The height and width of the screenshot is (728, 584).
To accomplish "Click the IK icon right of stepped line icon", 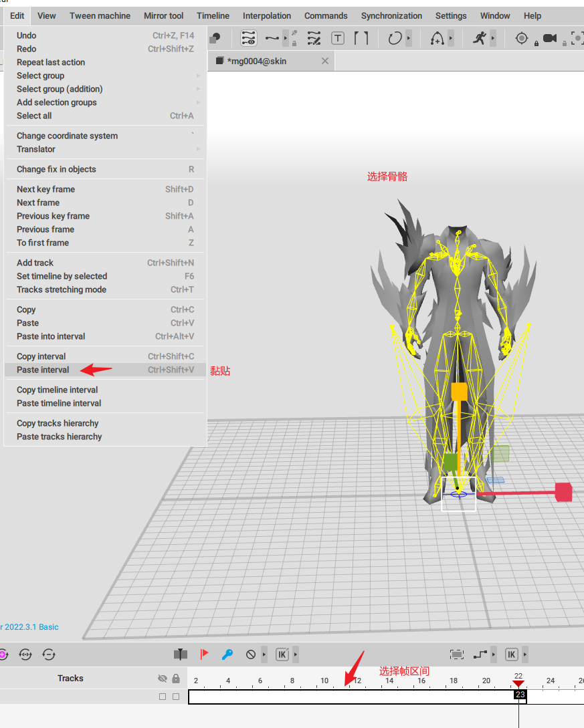I will tap(512, 654).
